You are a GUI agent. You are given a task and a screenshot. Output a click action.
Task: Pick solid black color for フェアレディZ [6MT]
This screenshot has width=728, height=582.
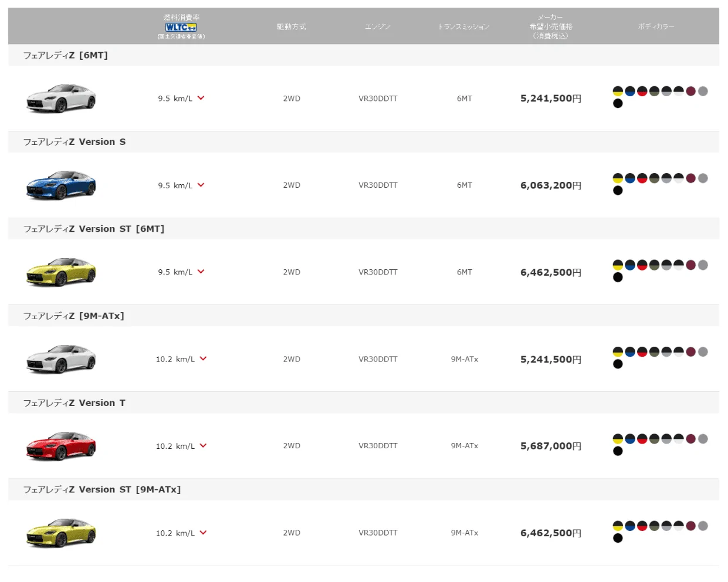tap(618, 103)
